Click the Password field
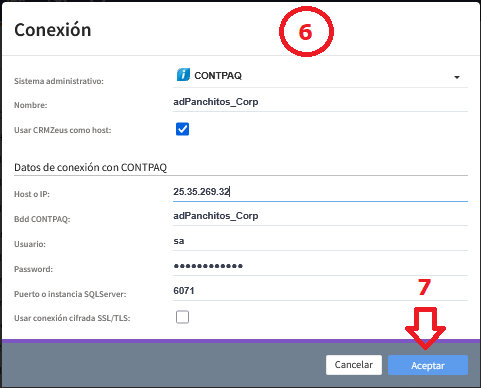The height and width of the screenshot is (388, 481). click(320, 266)
